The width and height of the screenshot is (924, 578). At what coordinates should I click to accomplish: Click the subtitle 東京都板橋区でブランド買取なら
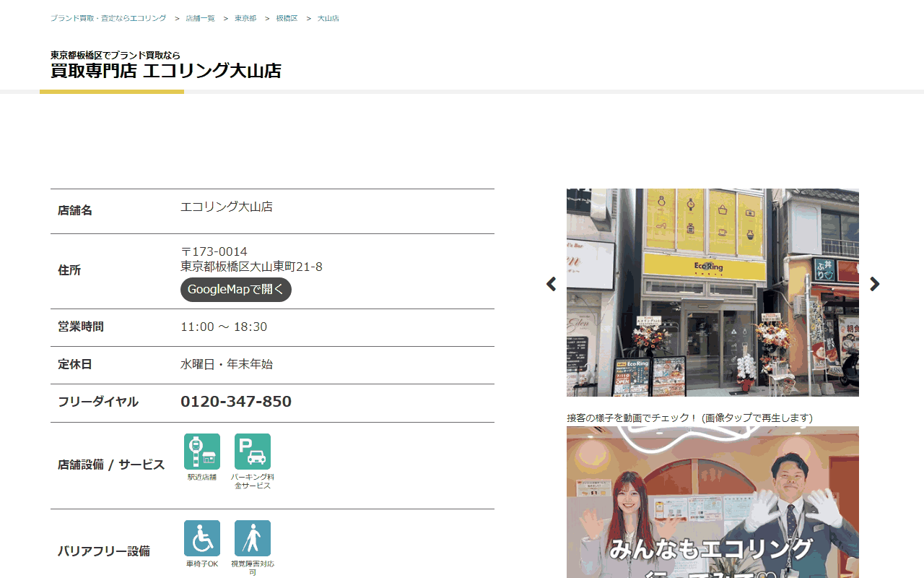click(115, 55)
